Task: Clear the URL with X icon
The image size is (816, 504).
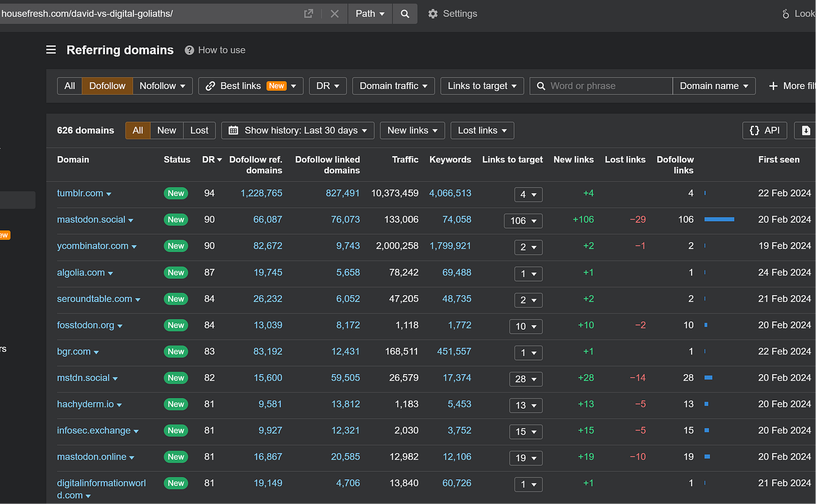Action: 335,13
